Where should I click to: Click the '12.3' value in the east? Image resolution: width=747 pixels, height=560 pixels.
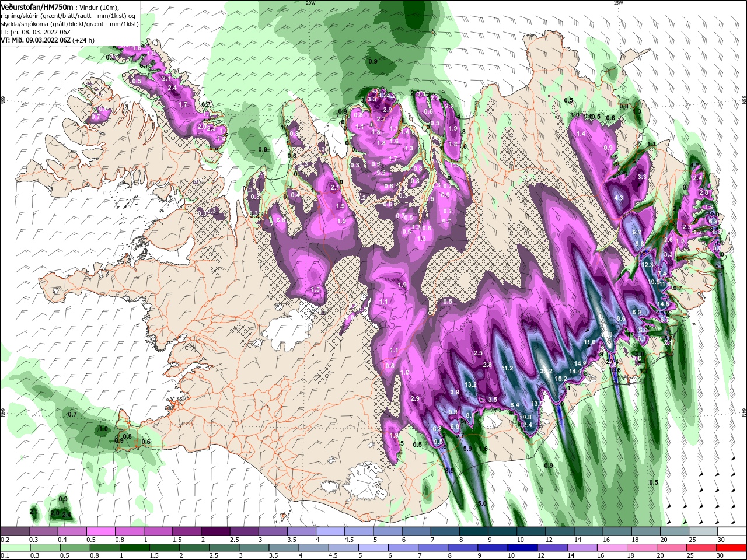click(x=648, y=265)
